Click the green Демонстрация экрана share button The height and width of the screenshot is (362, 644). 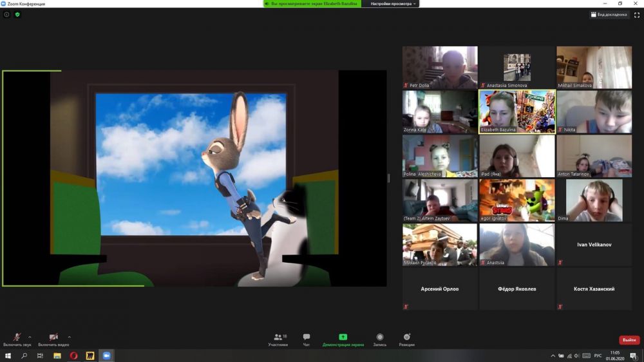click(343, 339)
